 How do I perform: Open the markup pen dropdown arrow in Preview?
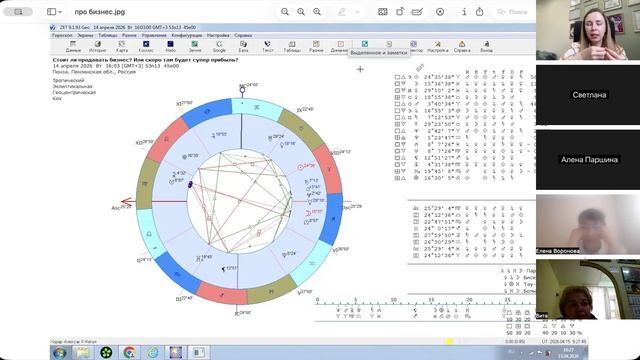358,12
